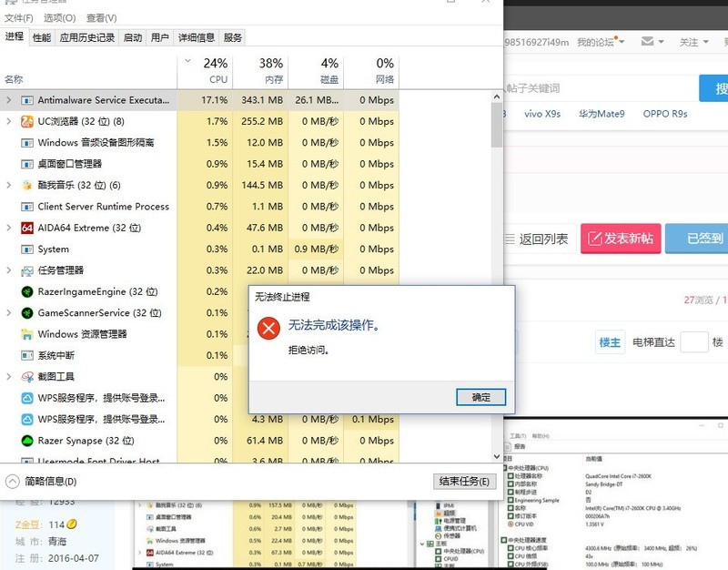
Task: Click the Windows 音频设备图形隔离 process icon
Action: point(27,143)
